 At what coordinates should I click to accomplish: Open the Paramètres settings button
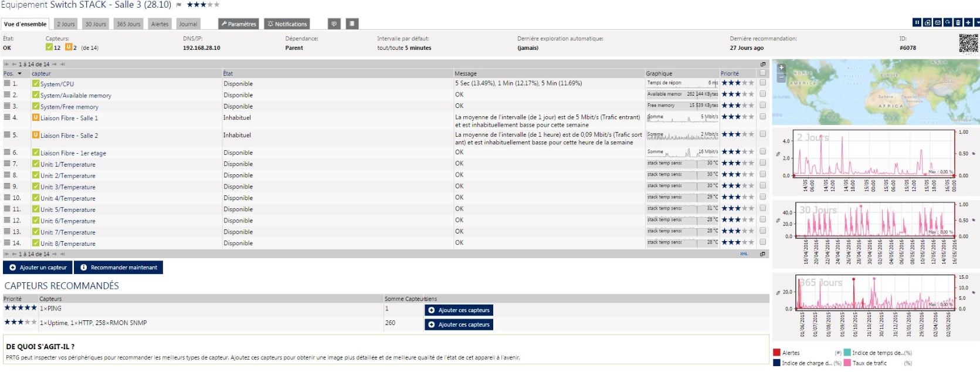(239, 24)
